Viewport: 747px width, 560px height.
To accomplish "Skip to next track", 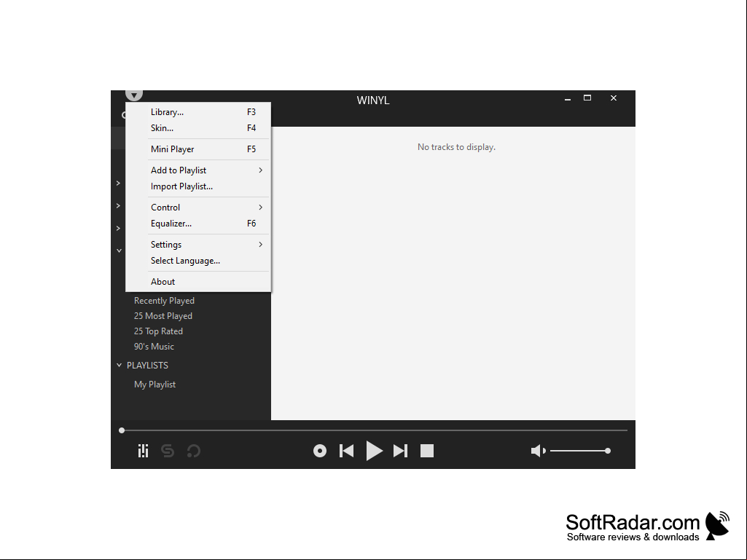I will (x=400, y=451).
